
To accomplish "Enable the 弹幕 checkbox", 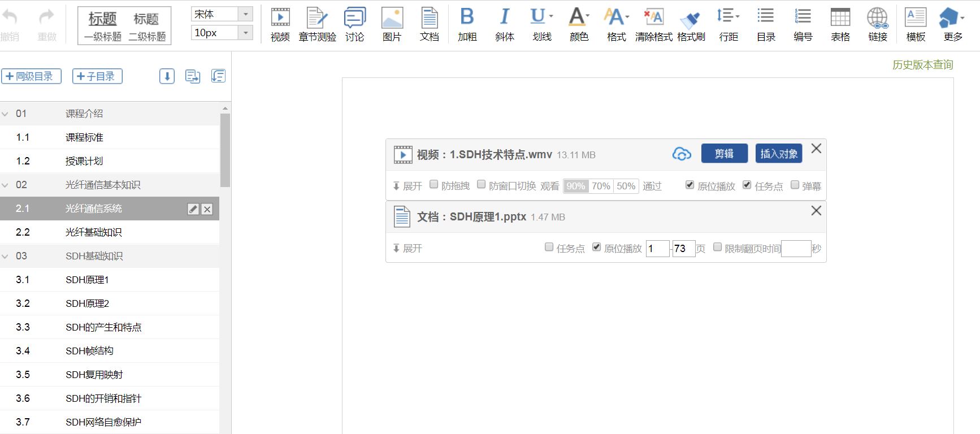I will coord(795,185).
